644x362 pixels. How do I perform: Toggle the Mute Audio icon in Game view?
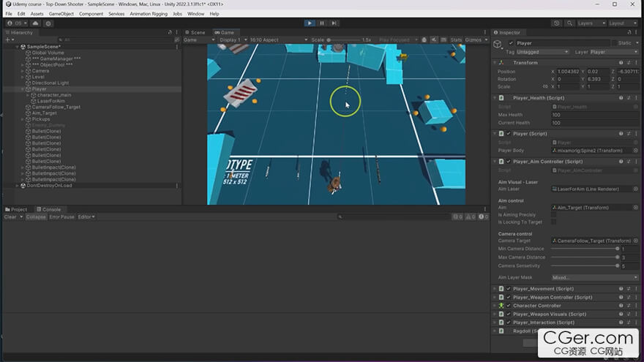coord(434,39)
